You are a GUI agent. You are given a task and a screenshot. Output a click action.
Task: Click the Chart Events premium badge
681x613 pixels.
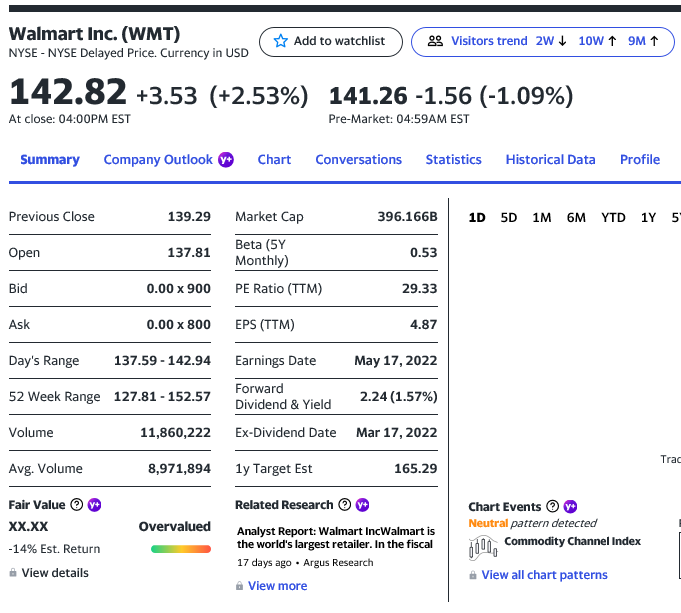[x=570, y=507]
